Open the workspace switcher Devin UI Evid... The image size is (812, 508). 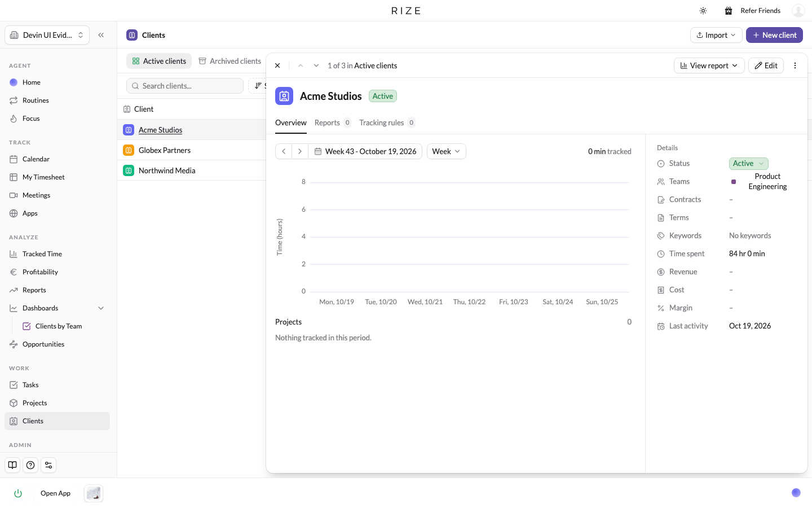point(47,35)
